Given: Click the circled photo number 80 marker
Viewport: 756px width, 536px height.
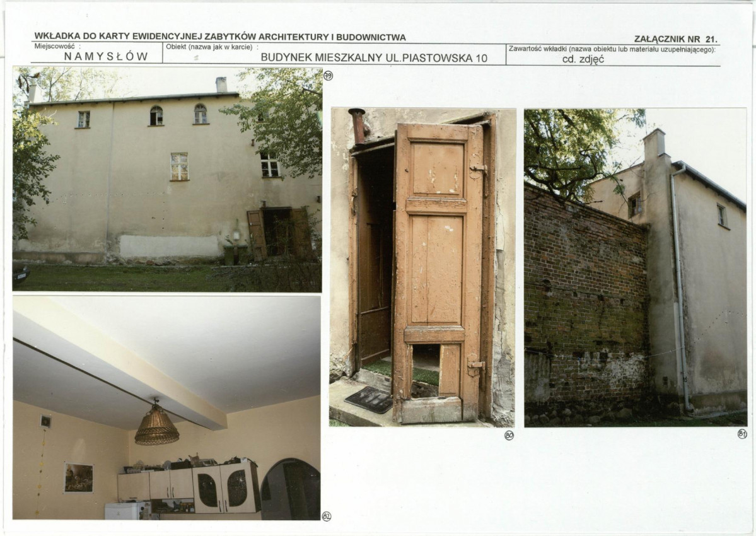Looking at the screenshot, I should 509,434.
